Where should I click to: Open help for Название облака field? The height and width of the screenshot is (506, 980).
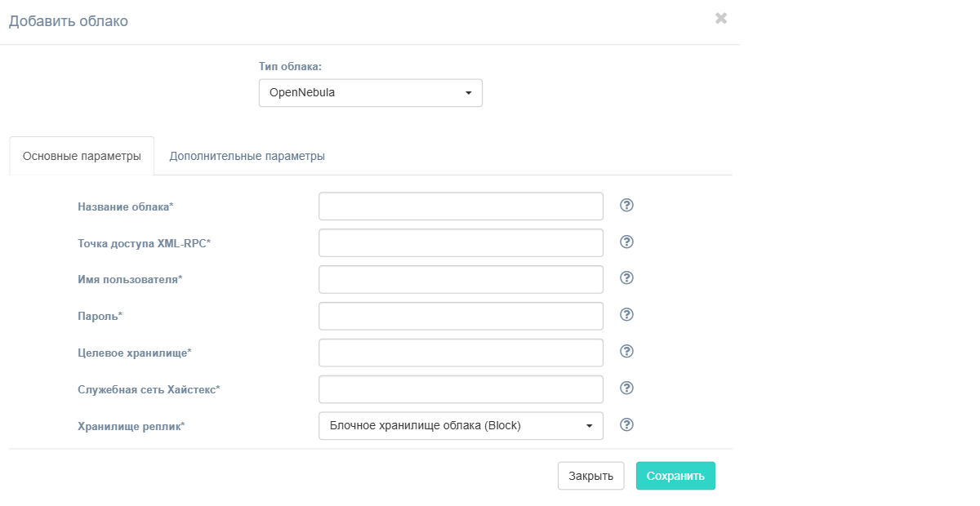(x=626, y=206)
